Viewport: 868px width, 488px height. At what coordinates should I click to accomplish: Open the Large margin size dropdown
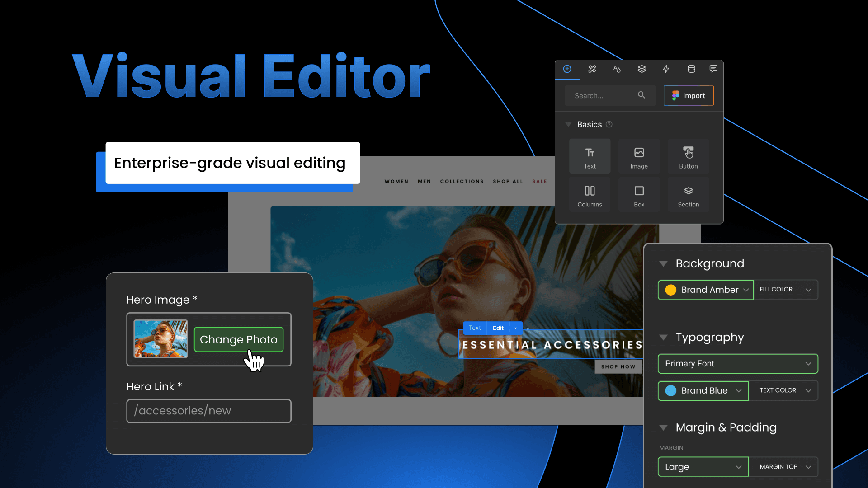pyautogui.click(x=703, y=467)
